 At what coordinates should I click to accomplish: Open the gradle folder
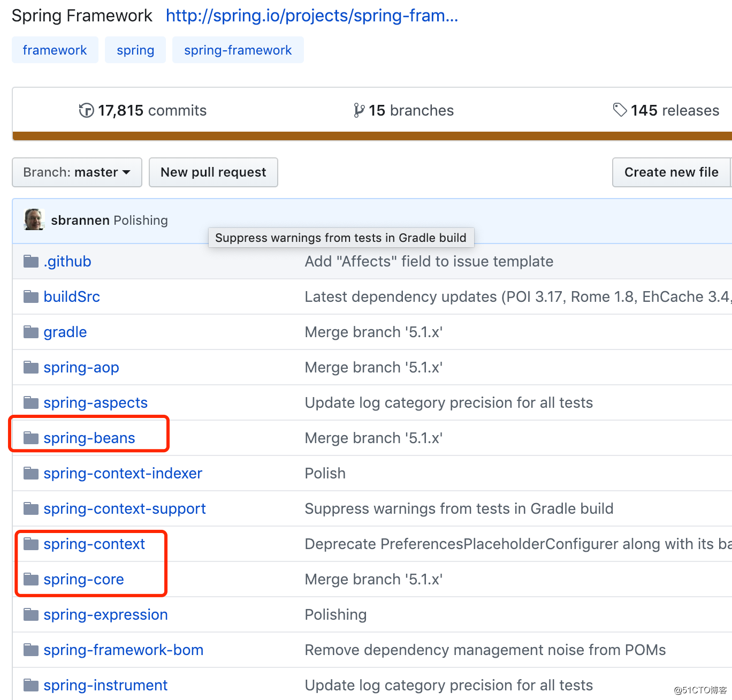pyautogui.click(x=65, y=332)
